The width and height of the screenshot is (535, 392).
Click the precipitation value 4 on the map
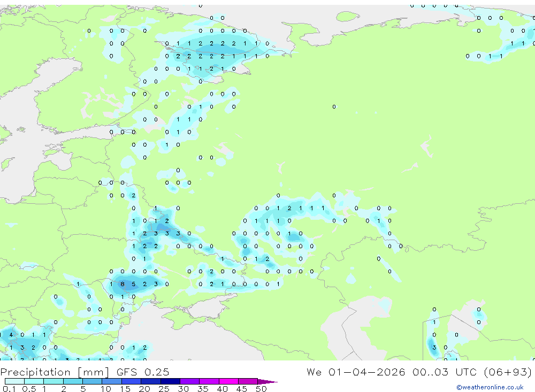(x=11, y=335)
